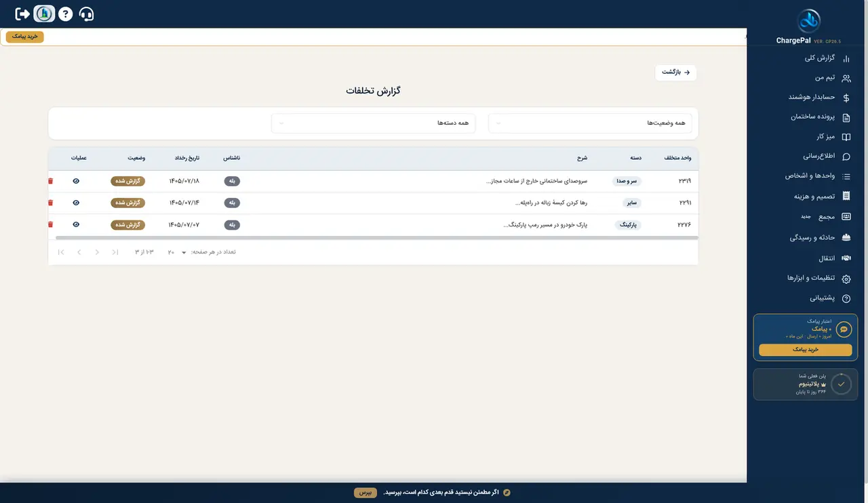Open the headset support icon in the top bar

[86, 14]
